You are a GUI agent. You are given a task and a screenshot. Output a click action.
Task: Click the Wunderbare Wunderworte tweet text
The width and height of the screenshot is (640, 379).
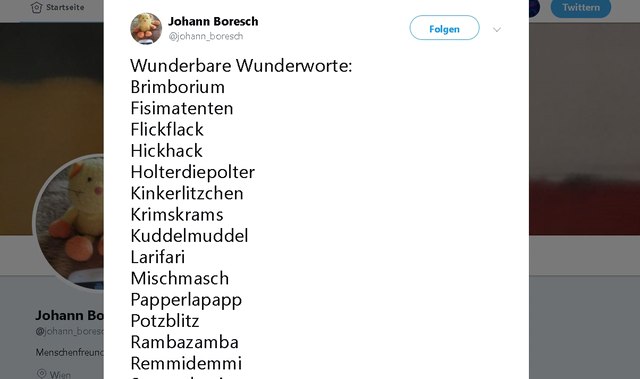click(x=241, y=65)
